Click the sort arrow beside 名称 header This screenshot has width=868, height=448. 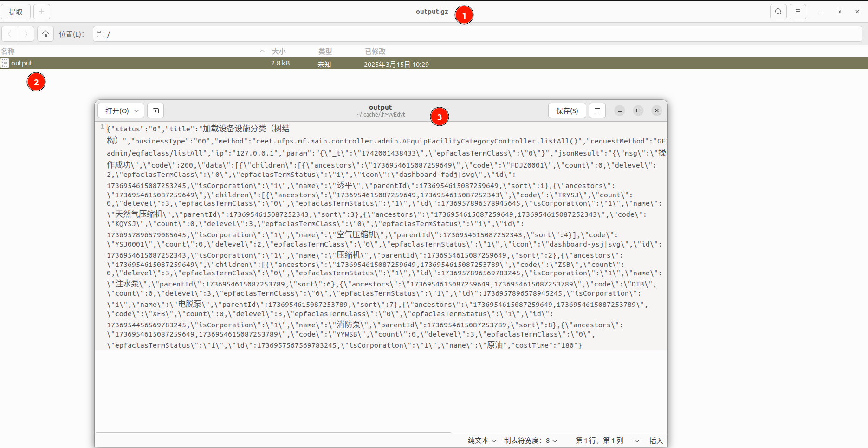click(262, 51)
